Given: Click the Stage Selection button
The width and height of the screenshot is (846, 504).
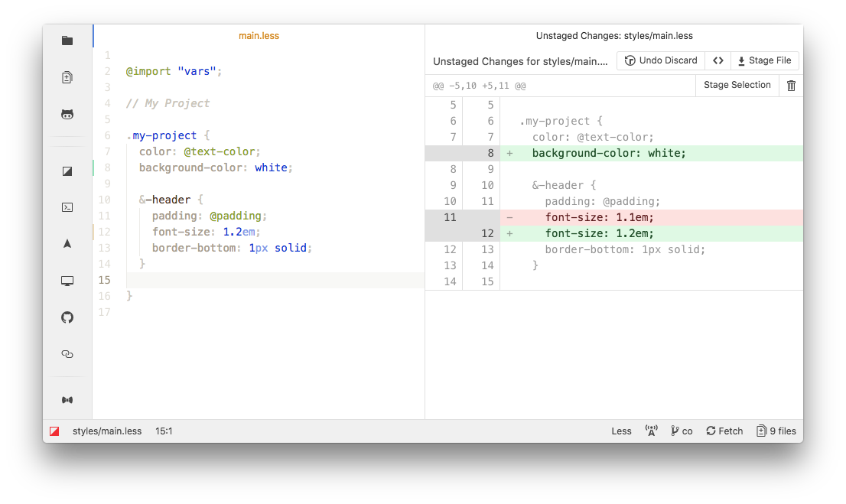Looking at the screenshot, I should [737, 85].
